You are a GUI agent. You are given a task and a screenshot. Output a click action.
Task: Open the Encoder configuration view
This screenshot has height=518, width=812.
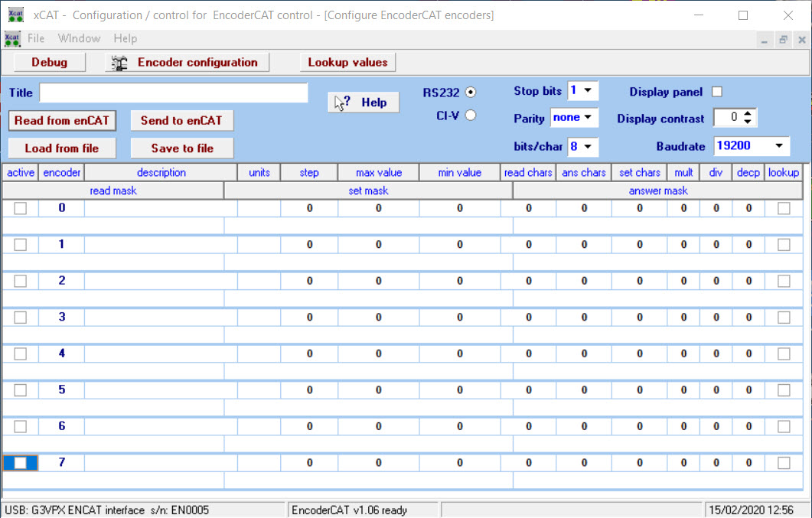(x=187, y=62)
